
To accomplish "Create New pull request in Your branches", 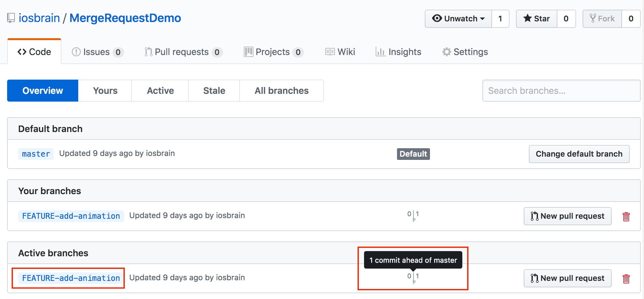I will (x=567, y=216).
